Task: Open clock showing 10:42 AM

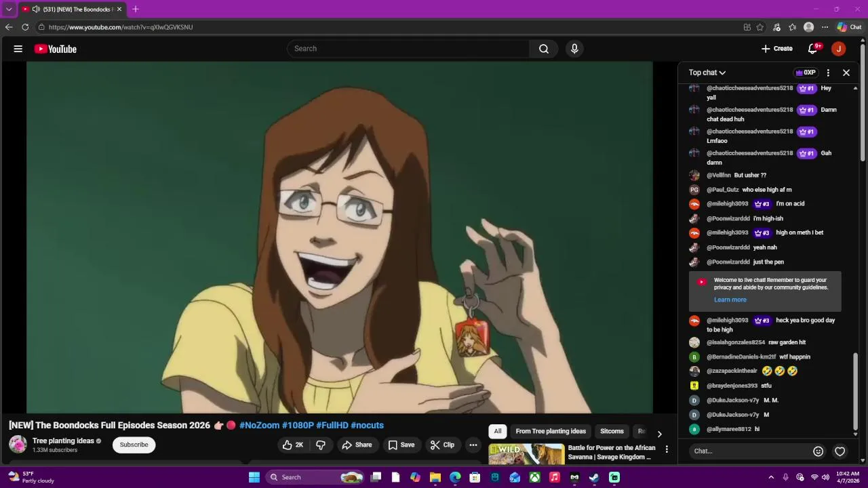Action: 848,477
